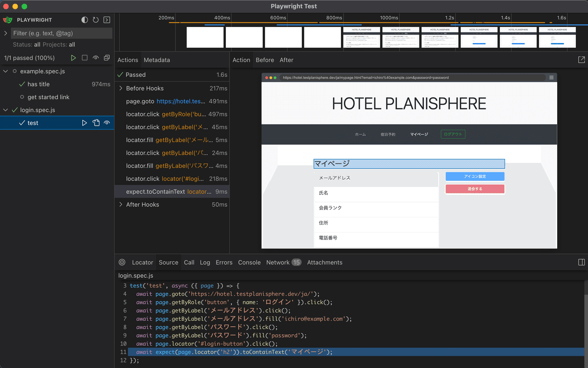This screenshot has width=588, height=368.
Task: Click the ホーム nav link in snapshot
Action: pos(360,134)
